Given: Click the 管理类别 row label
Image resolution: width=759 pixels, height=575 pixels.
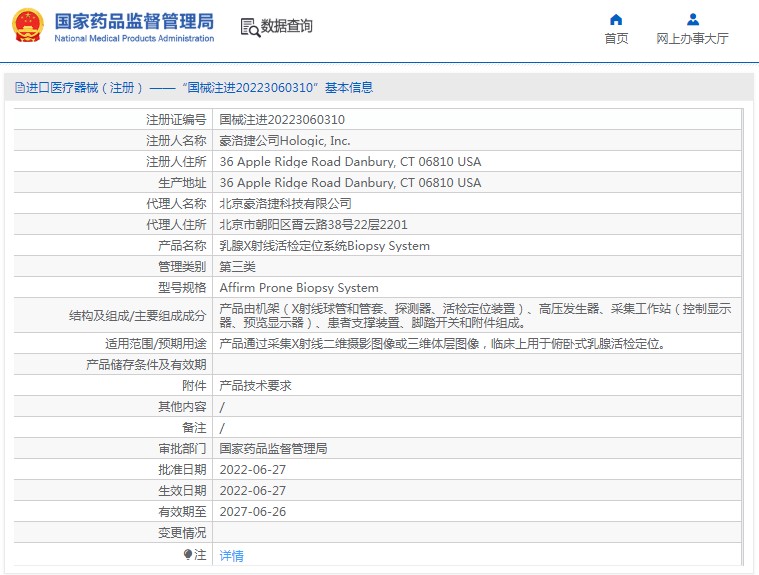Looking at the screenshot, I should (x=182, y=267).
